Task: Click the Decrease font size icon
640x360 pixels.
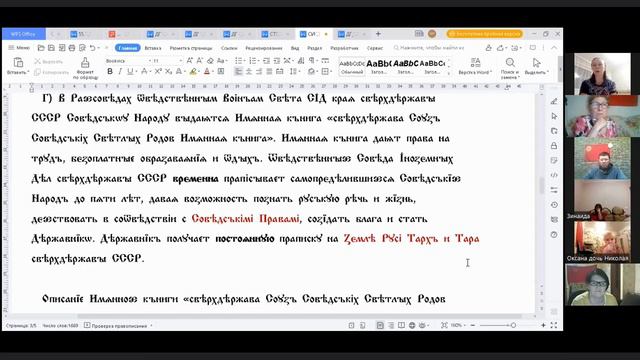Action: [200, 61]
